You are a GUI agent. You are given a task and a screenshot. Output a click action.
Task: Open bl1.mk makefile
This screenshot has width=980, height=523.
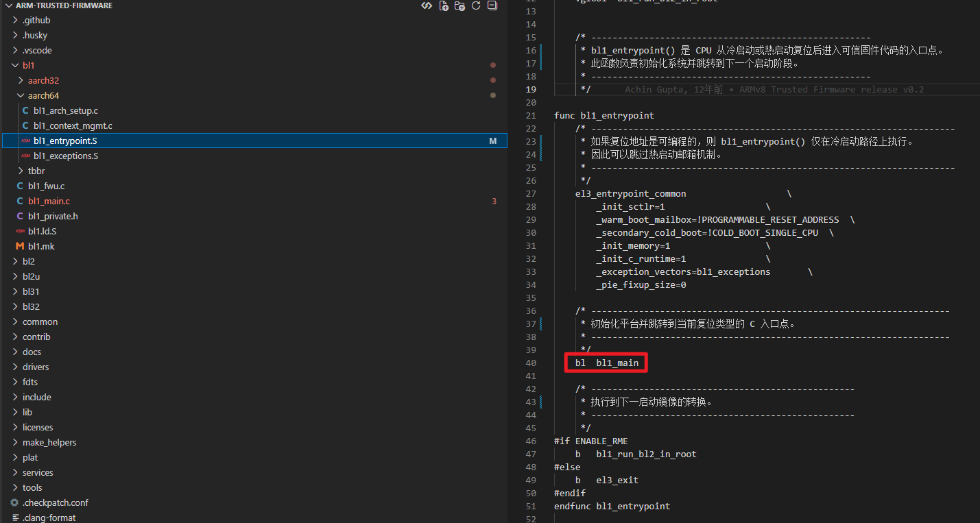click(41, 247)
